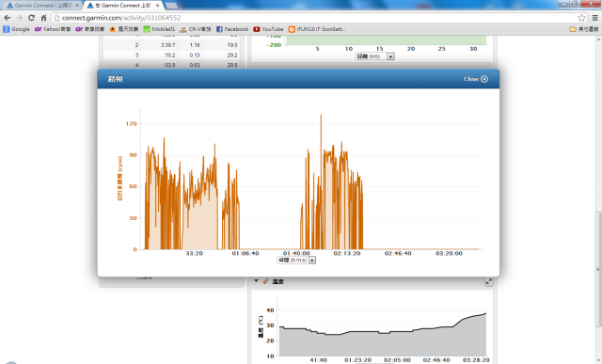Click the 40 label on temperature axis

[270, 310]
